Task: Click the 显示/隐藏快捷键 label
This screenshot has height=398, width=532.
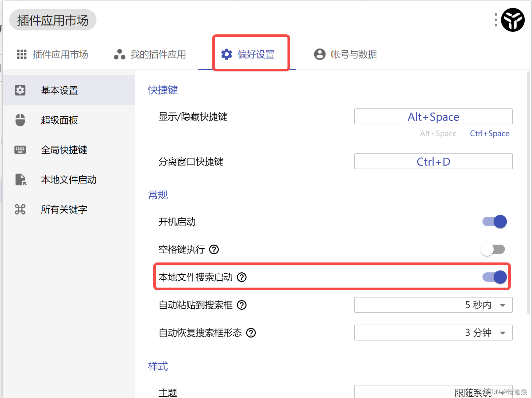Action: (x=193, y=116)
